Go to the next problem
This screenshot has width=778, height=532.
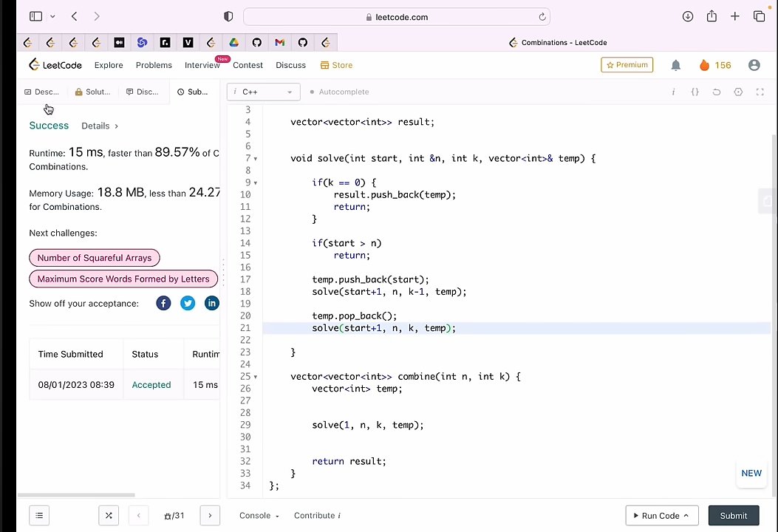pyautogui.click(x=210, y=516)
